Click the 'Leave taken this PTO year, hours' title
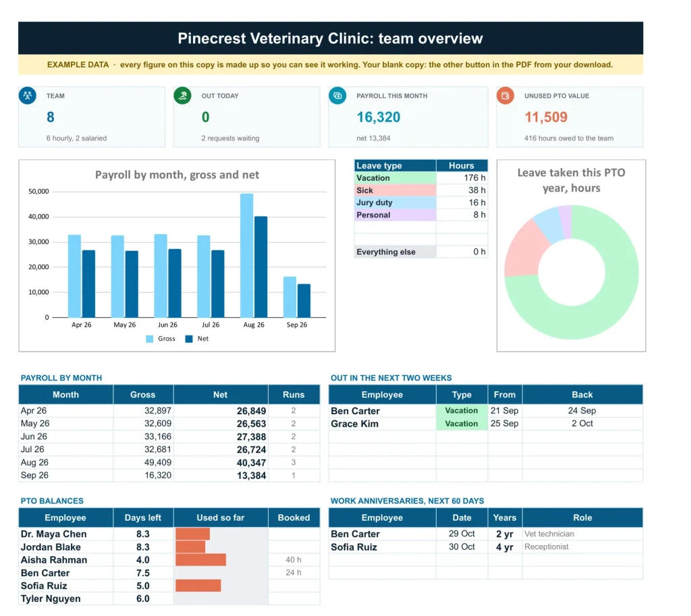 point(571,180)
